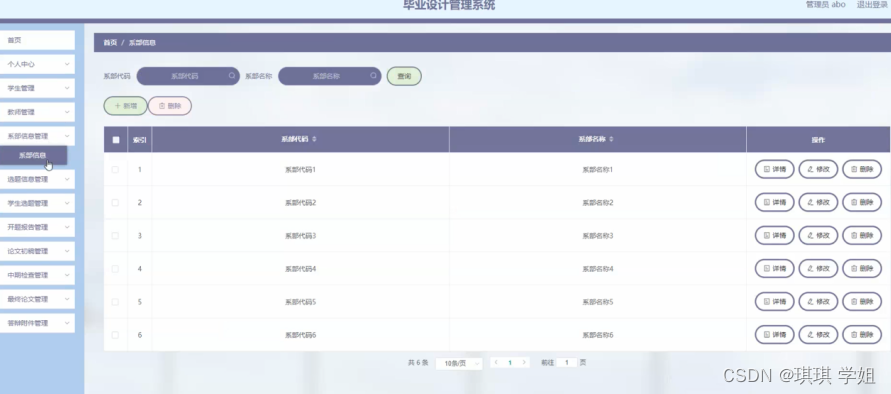The image size is (891, 394).
Task: Open the 10条/页 page size dropdown
Action: 459,363
